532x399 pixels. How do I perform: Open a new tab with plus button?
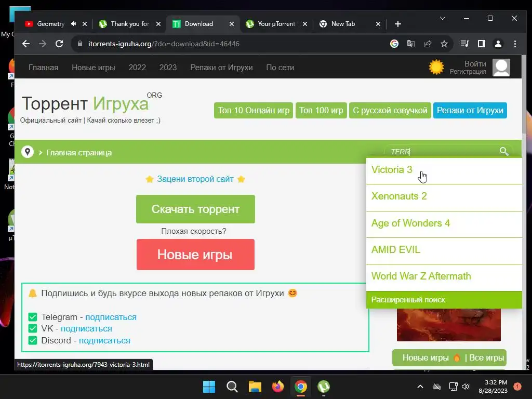click(398, 24)
